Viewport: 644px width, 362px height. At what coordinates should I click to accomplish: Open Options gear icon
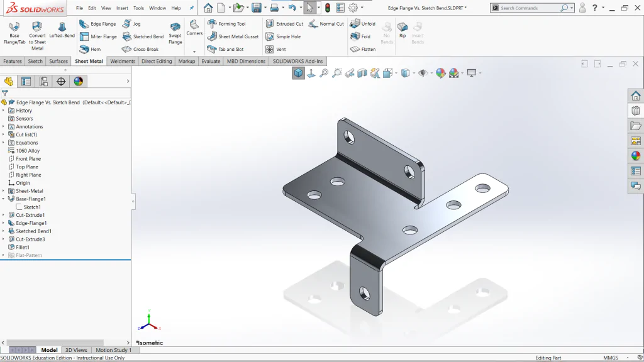click(x=353, y=8)
